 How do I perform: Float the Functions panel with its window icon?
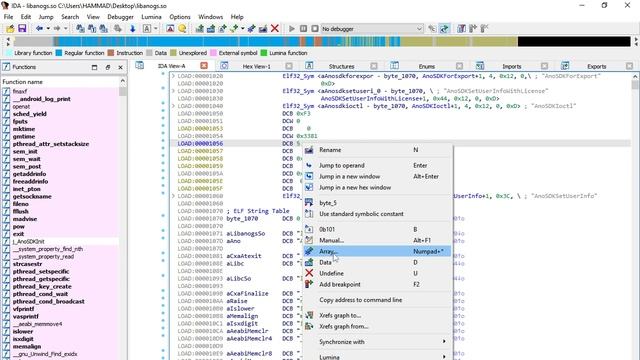(107, 67)
